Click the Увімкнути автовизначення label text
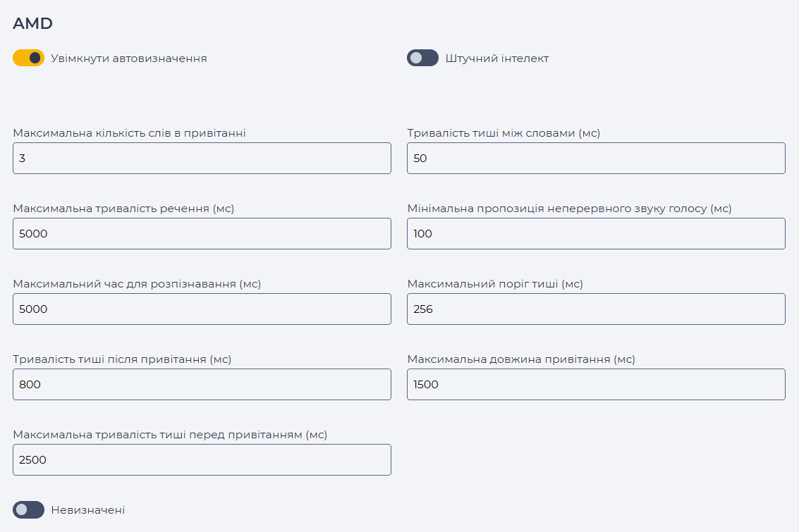The width and height of the screenshot is (799, 532). 129,58
